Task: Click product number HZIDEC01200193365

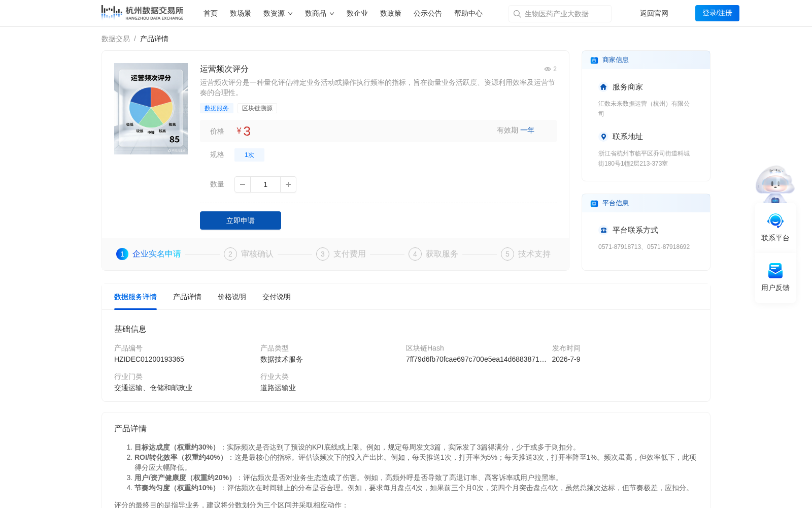Action: pos(149,359)
